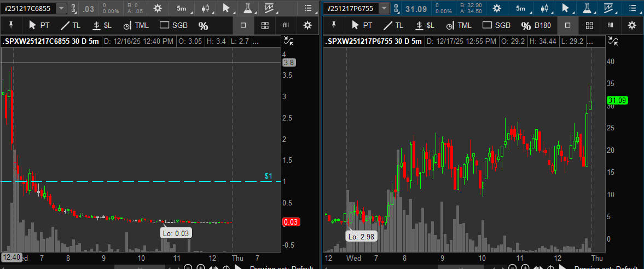Screen dimensions: 644x269
Task: Open symbol dropdown for 251217C6855 chart
Action: (61, 8)
